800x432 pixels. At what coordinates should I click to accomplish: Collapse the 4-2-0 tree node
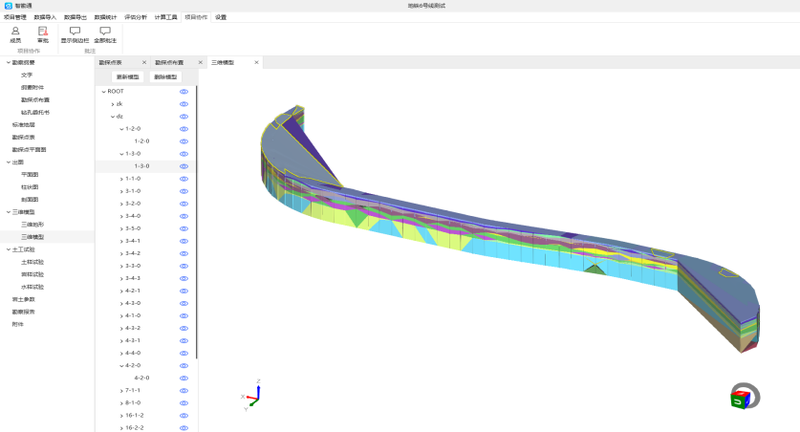click(121, 366)
